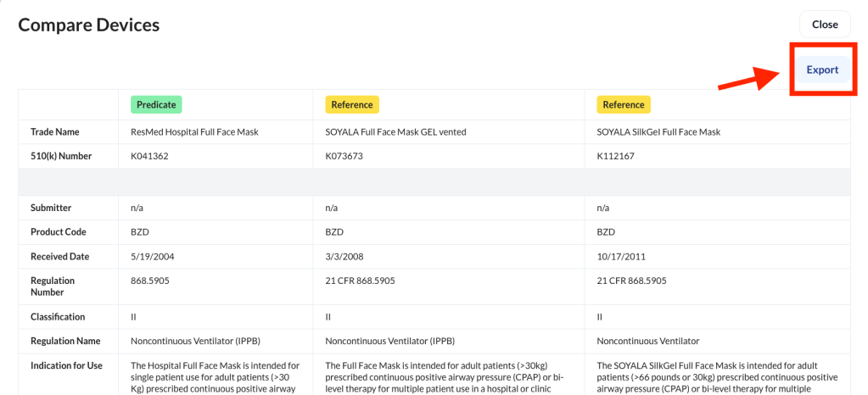Click the Indication for Use row label
Image resolution: width=868 pixels, height=395 pixels.
click(x=65, y=365)
